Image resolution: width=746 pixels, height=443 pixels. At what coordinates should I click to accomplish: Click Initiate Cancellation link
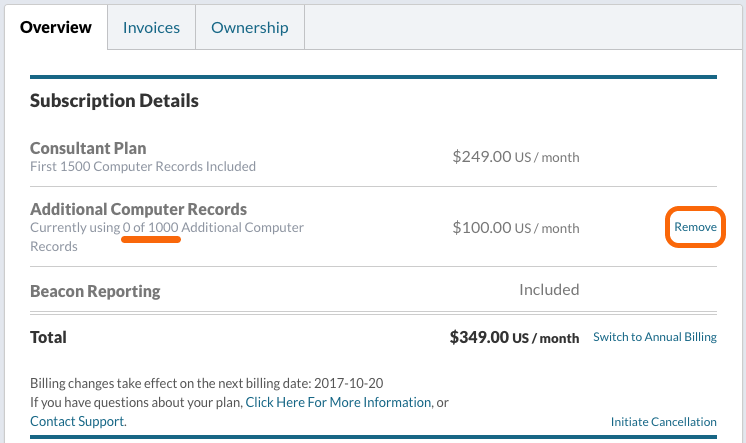click(663, 422)
